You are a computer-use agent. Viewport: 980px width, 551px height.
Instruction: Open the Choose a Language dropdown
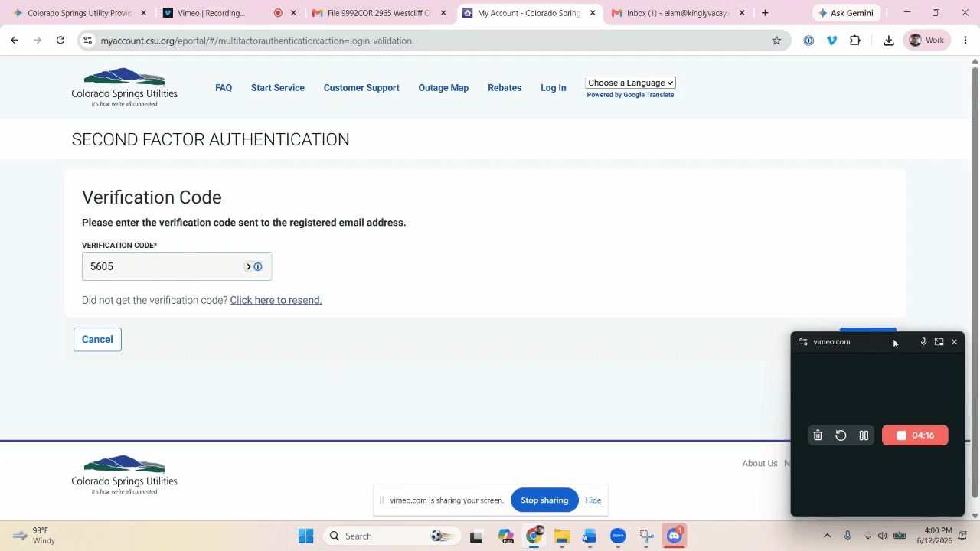click(630, 83)
